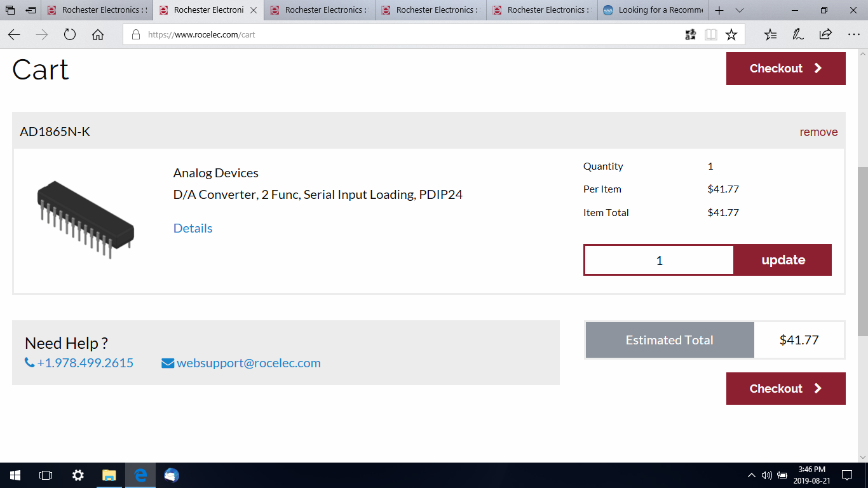View site security lock information

point(135,35)
